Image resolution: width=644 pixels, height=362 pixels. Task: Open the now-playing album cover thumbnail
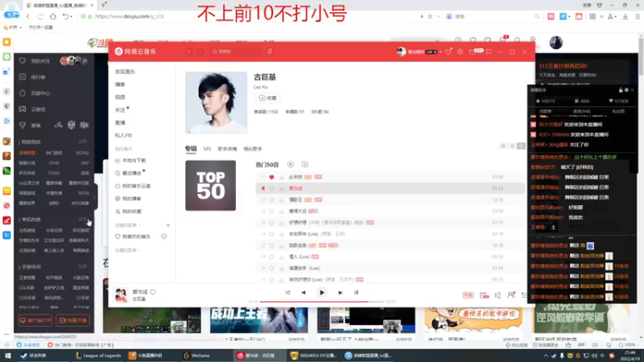pyautogui.click(x=121, y=295)
